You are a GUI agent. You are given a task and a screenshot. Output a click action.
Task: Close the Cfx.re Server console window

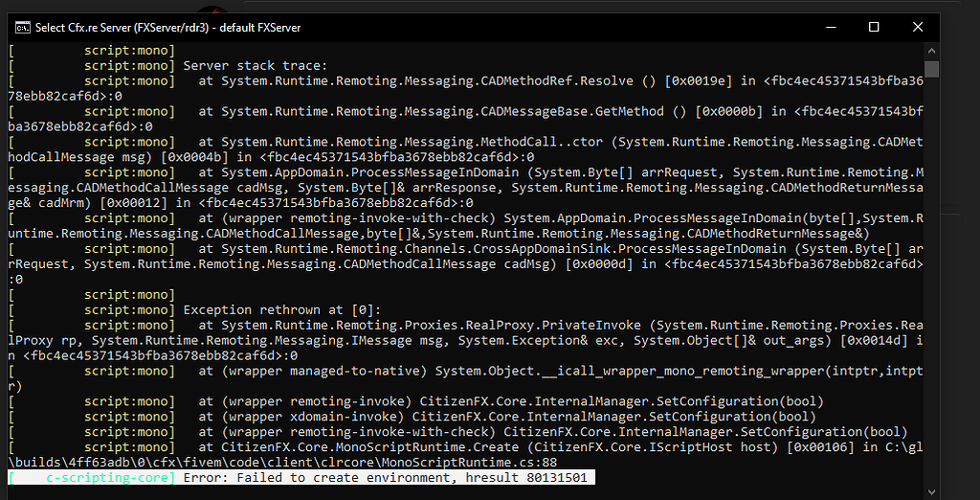[x=917, y=28]
